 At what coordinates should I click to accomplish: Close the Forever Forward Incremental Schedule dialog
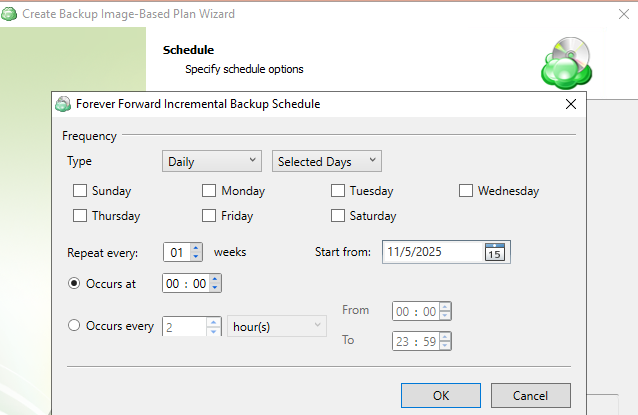coord(571,103)
